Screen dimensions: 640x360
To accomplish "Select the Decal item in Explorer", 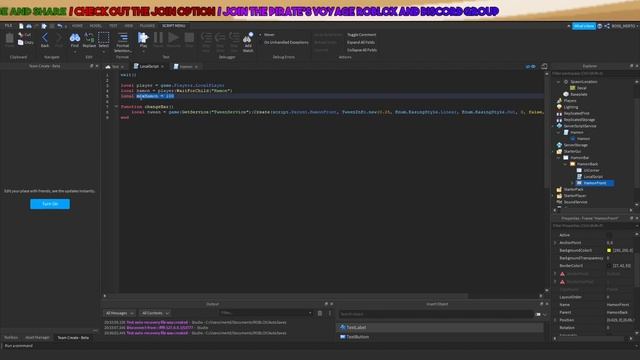I will pyautogui.click(x=581, y=88).
